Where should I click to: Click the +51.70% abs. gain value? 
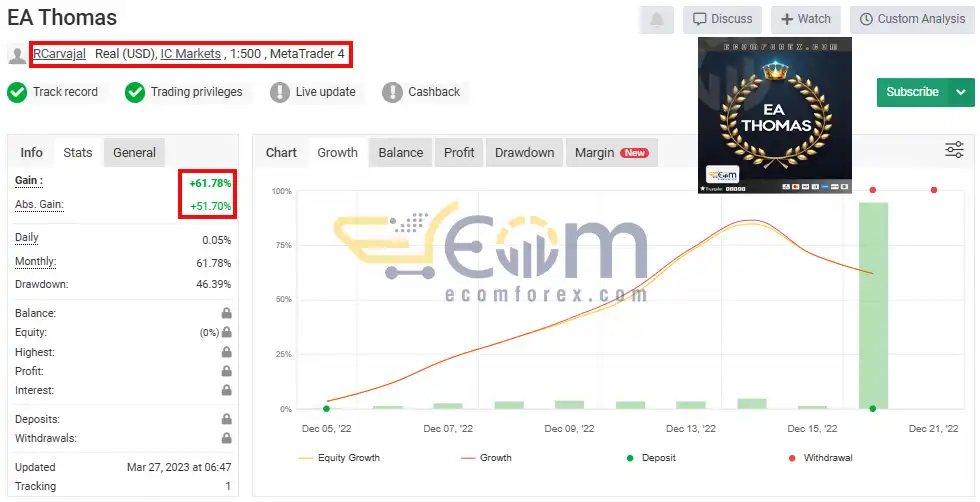pos(210,206)
